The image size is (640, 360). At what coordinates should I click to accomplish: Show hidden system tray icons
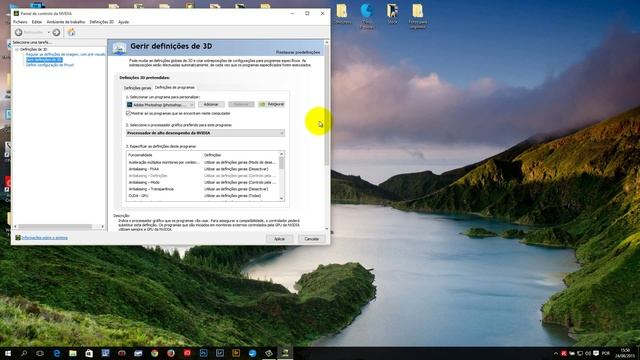pyautogui.click(x=556, y=353)
